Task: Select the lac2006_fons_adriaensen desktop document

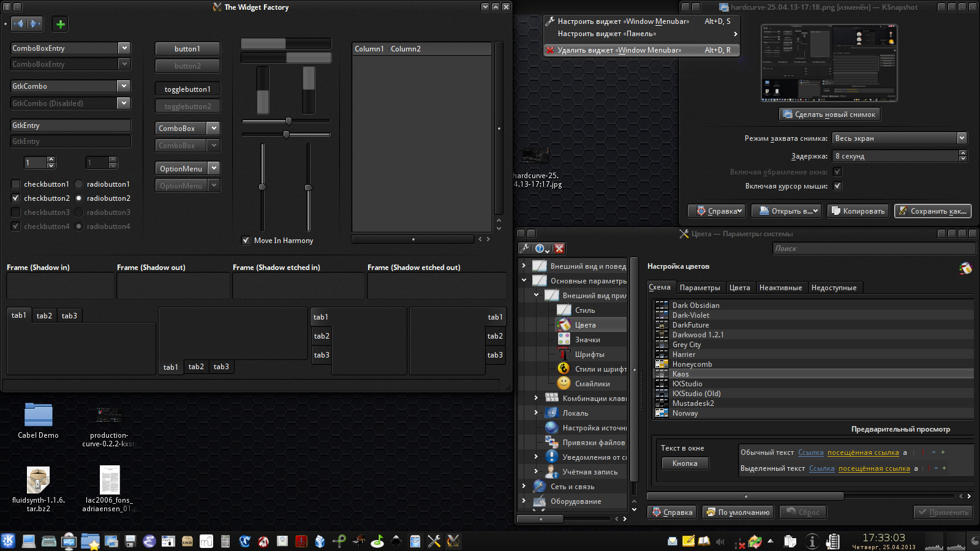Action: click(x=109, y=489)
